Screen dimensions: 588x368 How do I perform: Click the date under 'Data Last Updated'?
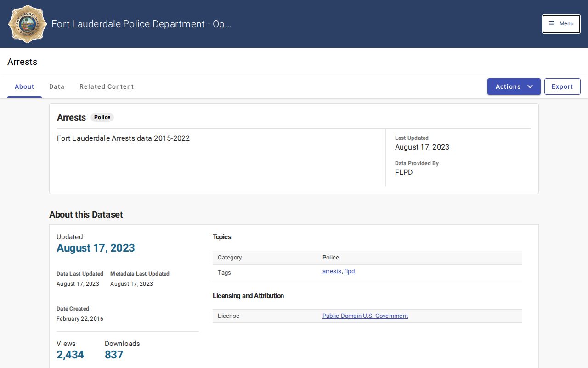coord(78,284)
